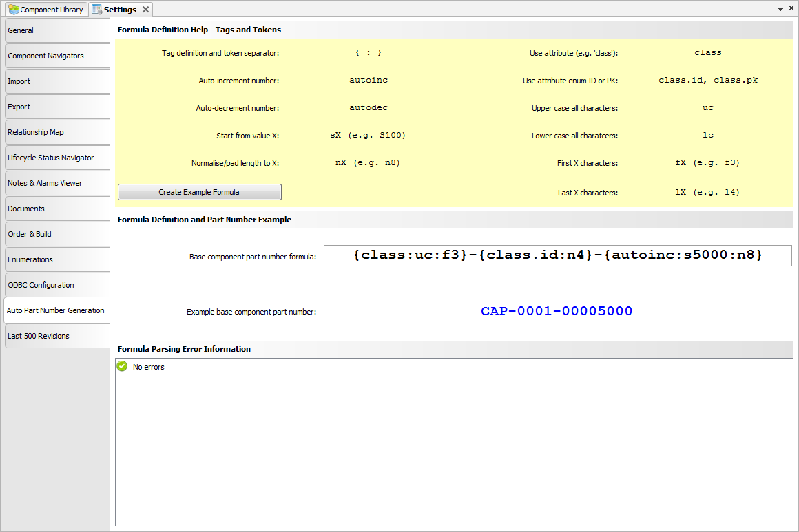This screenshot has width=799, height=532.
Task: Open Component Navigators settings
Action: (56, 56)
